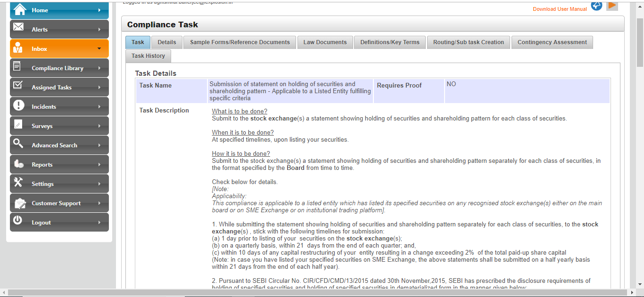Switch to the Details tab
Image resolution: width=644 pixels, height=297 pixels.
click(167, 42)
